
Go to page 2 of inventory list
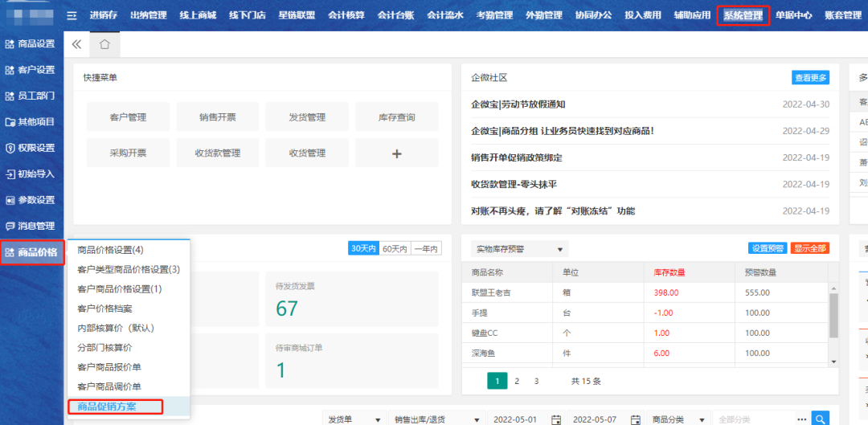click(517, 381)
